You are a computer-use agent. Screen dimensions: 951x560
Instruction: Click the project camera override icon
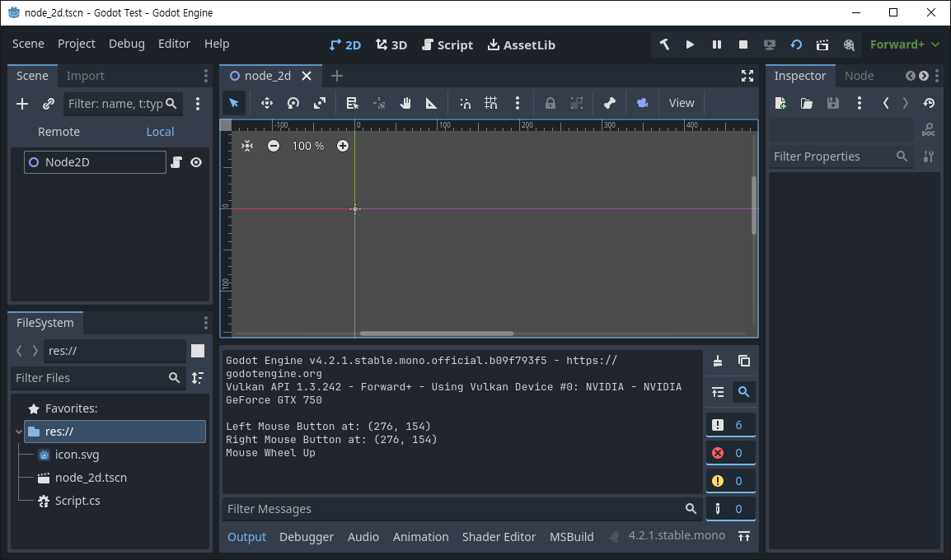(x=642, y=103)
